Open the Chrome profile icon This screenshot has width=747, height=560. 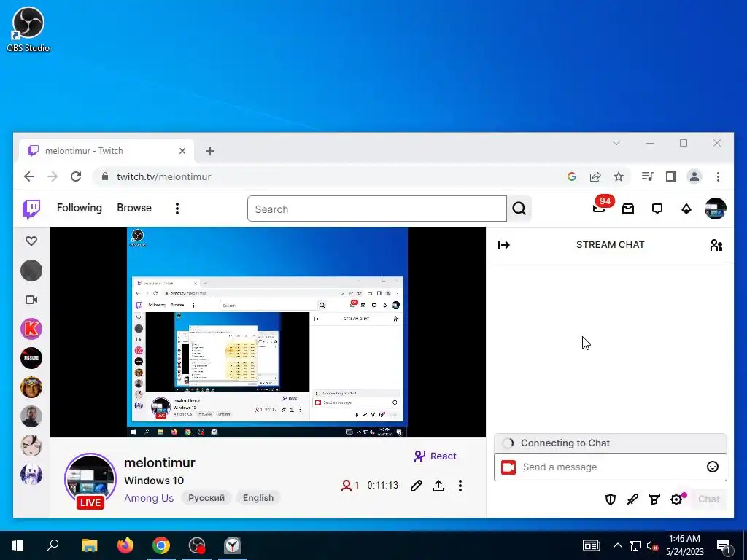click(694, 176)
